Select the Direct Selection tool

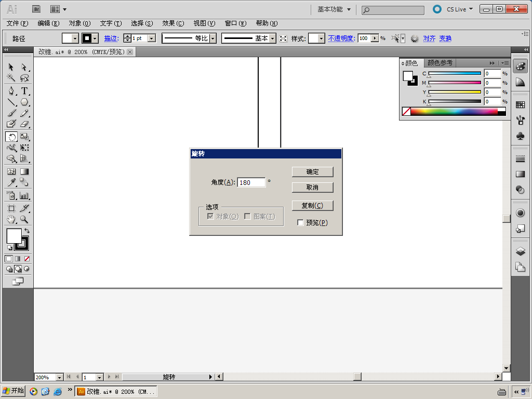pyautogui.click(x=24, y=67)
